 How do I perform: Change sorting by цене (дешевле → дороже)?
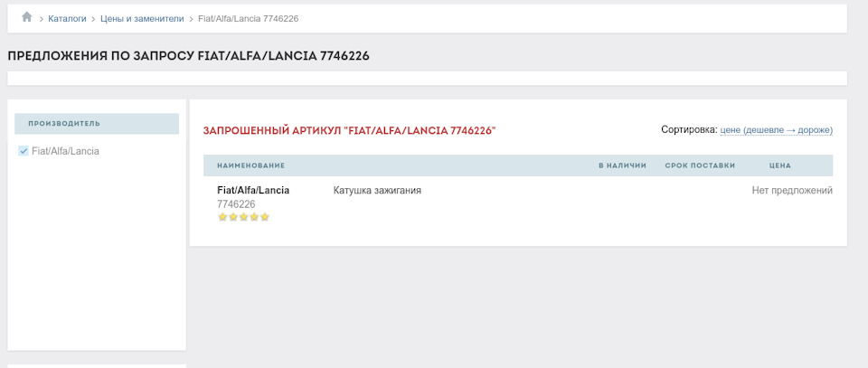776,130
